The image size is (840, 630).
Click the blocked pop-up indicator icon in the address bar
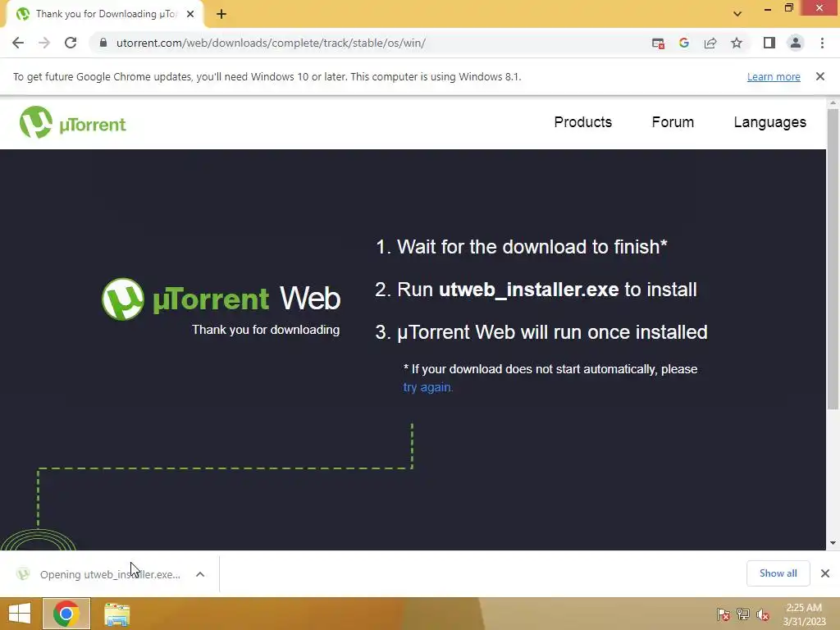pos(658,43)
